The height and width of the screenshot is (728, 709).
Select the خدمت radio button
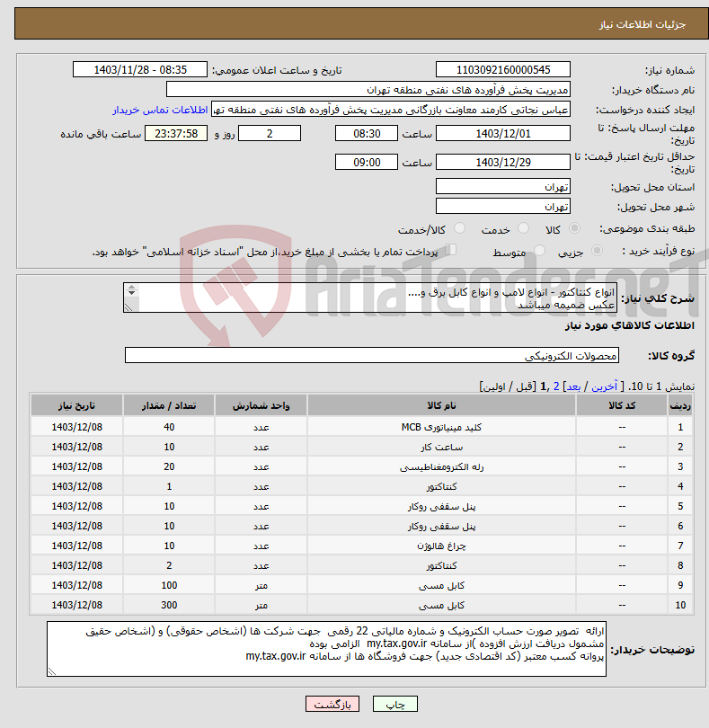tap(523, 228)
